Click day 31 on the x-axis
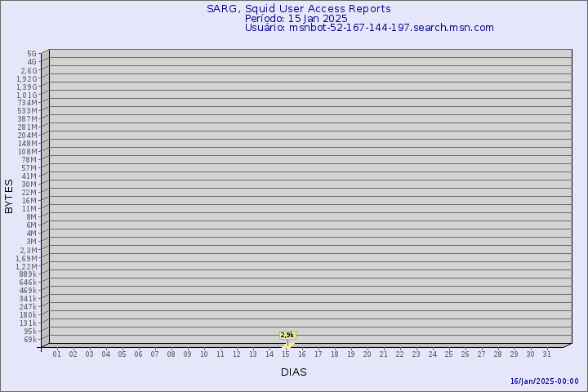This screenshot has height=392, width=588. tap(546, 354)
